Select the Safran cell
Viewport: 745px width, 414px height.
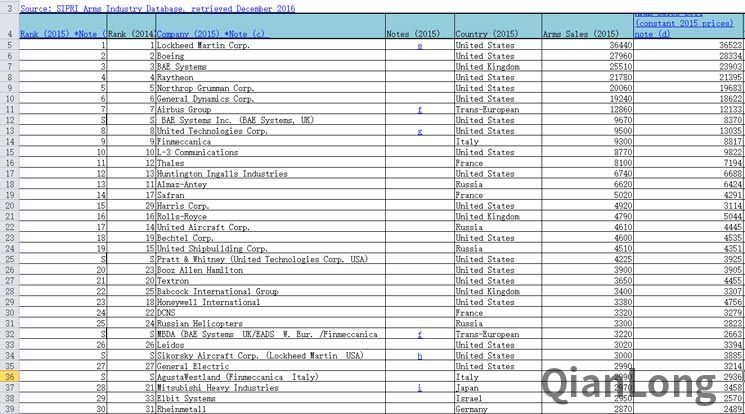tap(270, 195)
